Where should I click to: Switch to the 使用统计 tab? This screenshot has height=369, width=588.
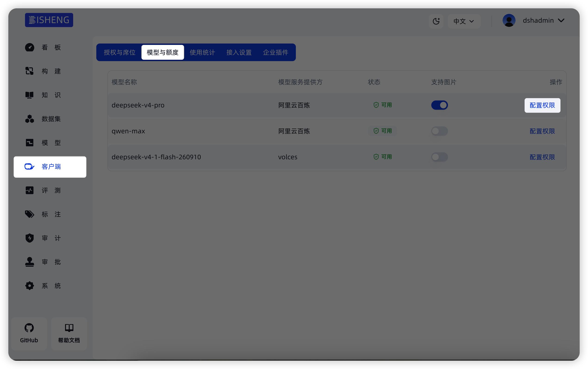(x=203, y=53)
